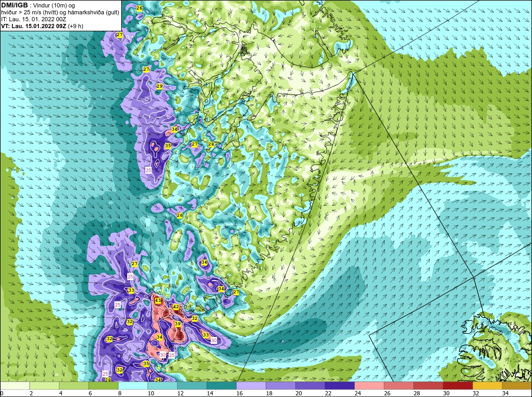The height and width of the screenshot is (397, 532).
Task: Choose the legend color between 12 and 14
Action: point(192,386)
